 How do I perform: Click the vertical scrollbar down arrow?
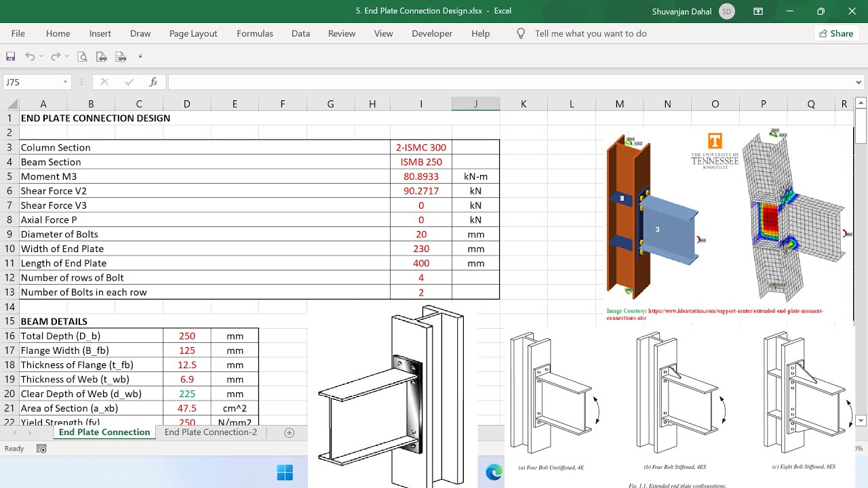[x=861, y=421]
